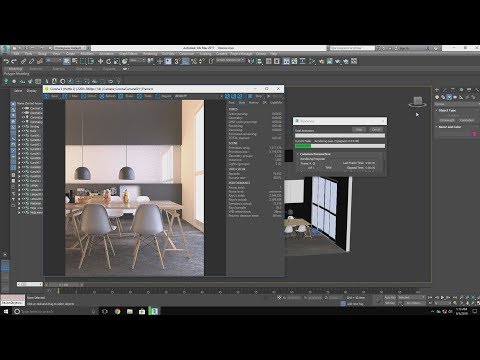This screenshot has height=360, width=480.
Task: Switch command panel to Modify tab
Action: (445, 90)
